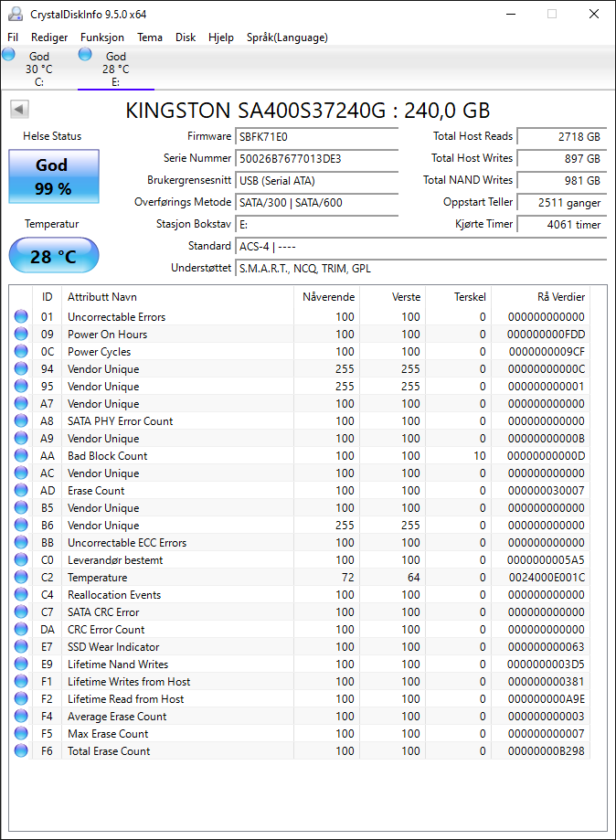Click the blue status orb on E: tab
The height and width of the screenshot is (840, 616).
85,54
